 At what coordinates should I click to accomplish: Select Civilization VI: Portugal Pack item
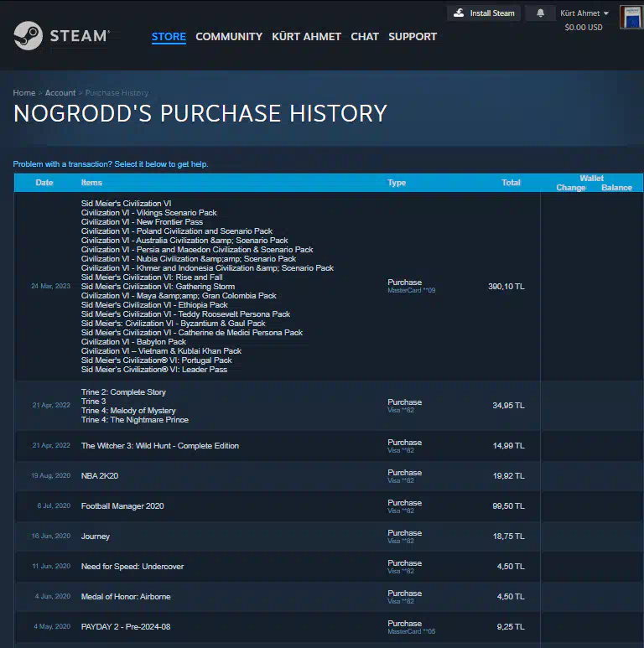[156, 360]
